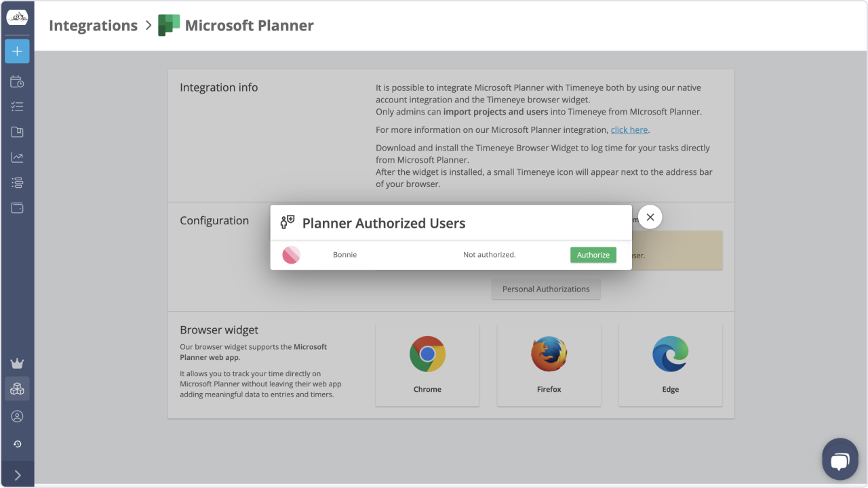
Task: Select the tasks checklist icon in the sidebar
Action: (x=17, y=106)
